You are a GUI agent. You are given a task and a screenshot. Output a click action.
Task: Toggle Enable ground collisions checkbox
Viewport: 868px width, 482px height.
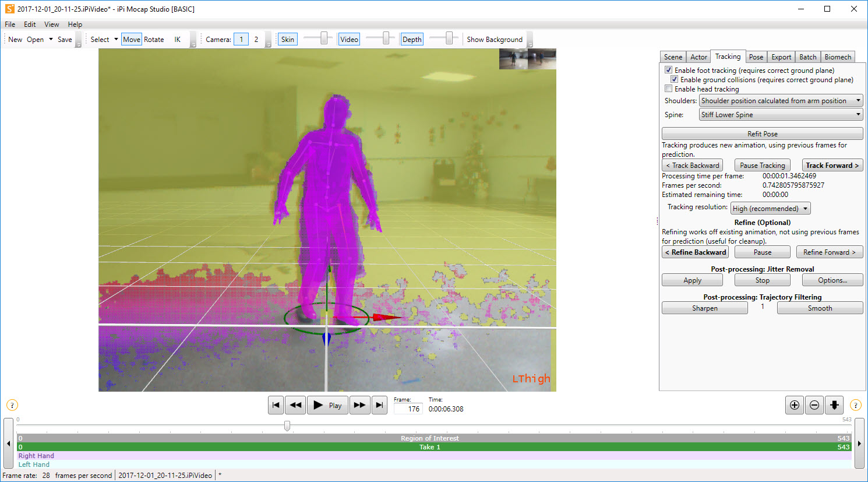(x=675, y=79)
